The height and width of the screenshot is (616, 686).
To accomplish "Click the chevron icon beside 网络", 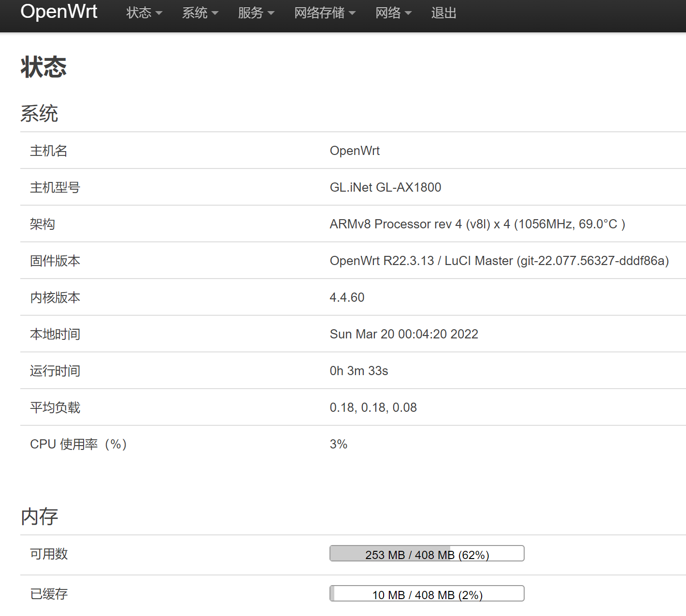I will tap(409, 14).
